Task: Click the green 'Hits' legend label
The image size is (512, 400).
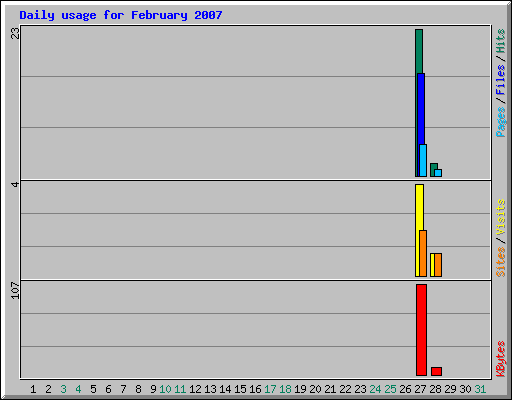Action: 500,41
